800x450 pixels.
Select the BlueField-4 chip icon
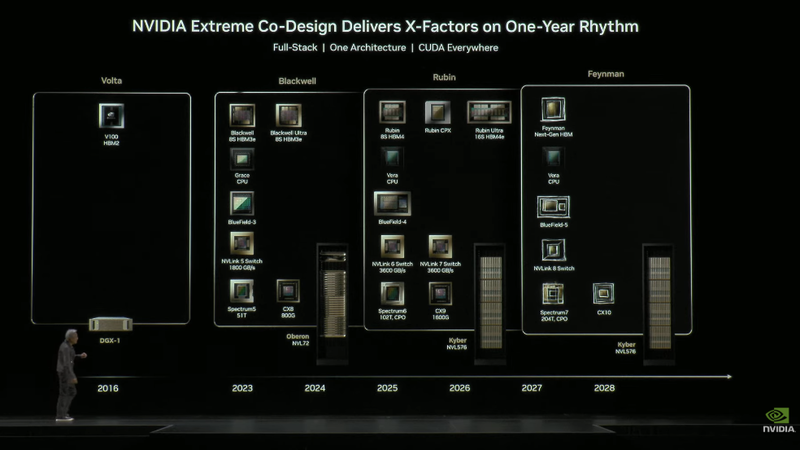coord(392,204)
